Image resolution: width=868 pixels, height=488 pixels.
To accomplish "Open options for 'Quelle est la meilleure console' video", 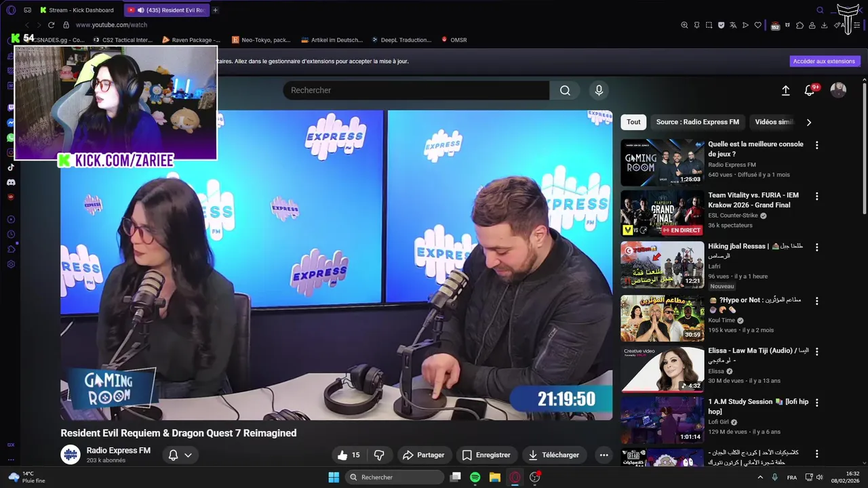I will click(816, 145).
